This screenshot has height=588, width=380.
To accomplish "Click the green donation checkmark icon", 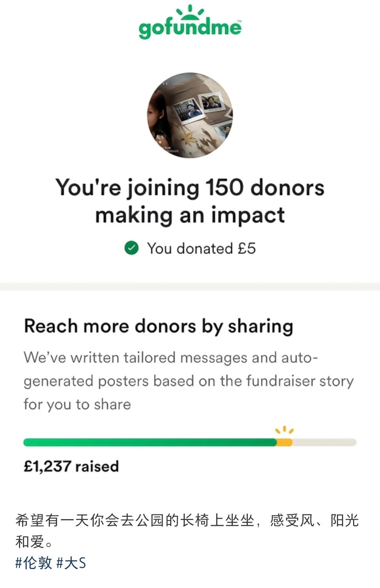I will click(131, 248).
